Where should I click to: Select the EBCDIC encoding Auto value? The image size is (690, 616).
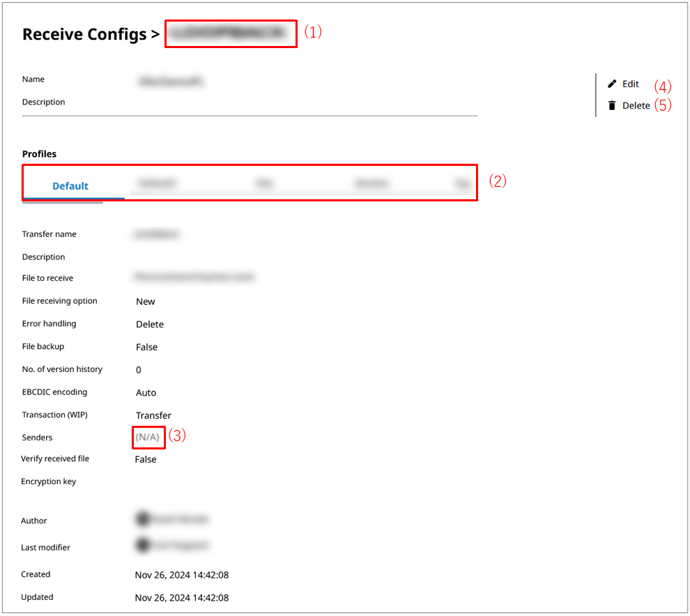(x=146, y=393)
